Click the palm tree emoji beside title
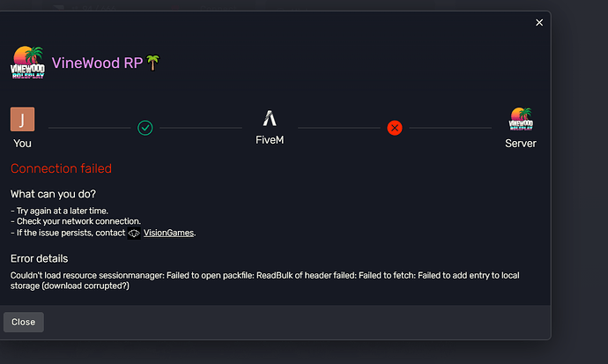 [152, 63]
